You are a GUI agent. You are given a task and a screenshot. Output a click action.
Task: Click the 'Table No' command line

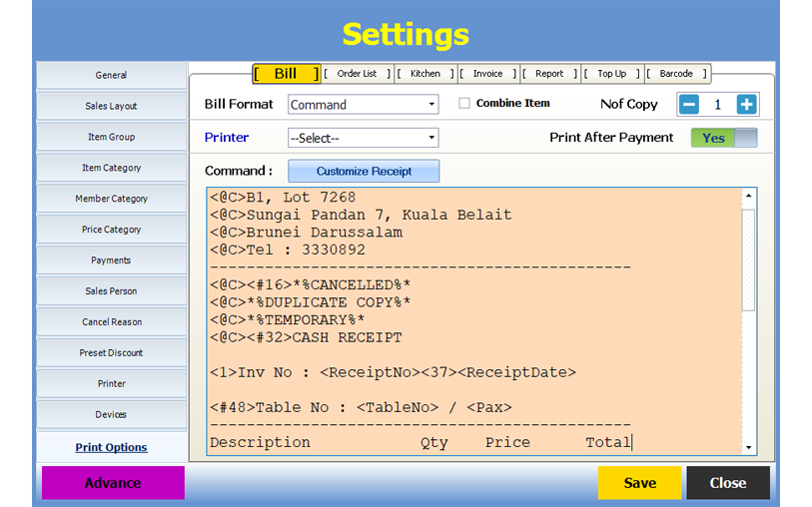click(361, 407)
